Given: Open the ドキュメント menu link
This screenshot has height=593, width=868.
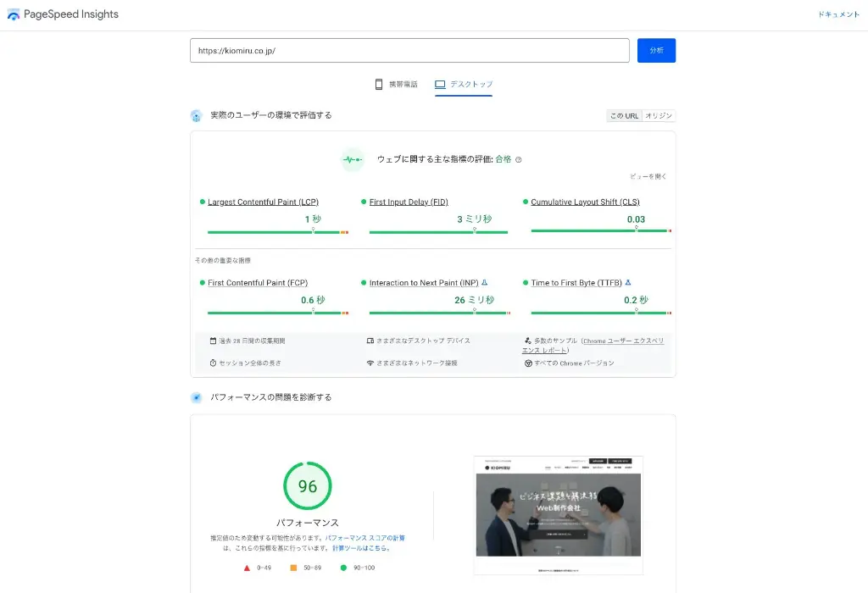Looking at the screenshot, I should tap(838, 14).
